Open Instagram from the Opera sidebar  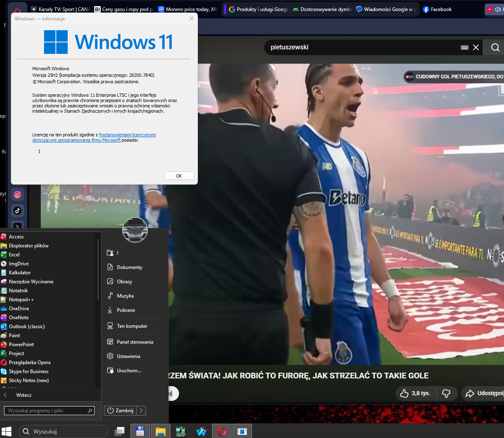click(x=18, y=194)
